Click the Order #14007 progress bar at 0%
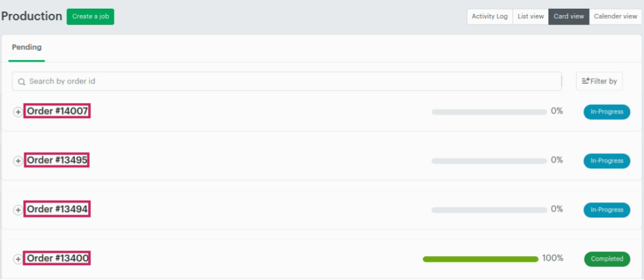The image size is (644, 280). pos(489,112)
